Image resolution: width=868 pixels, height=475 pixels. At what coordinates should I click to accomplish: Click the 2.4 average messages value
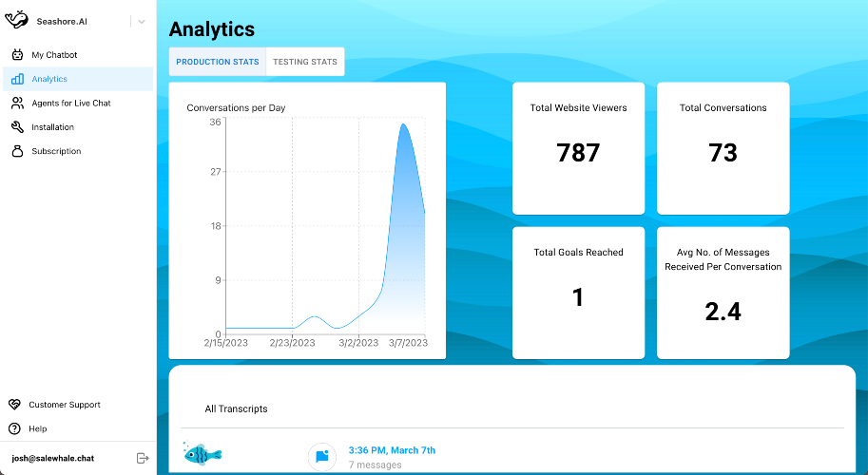click(723, 312)
